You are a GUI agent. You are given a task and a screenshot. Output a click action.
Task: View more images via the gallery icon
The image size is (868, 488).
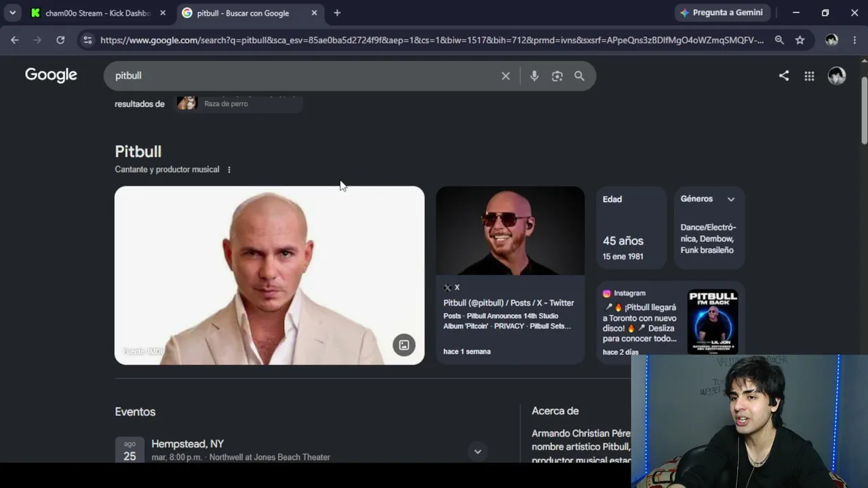(403, 345)
